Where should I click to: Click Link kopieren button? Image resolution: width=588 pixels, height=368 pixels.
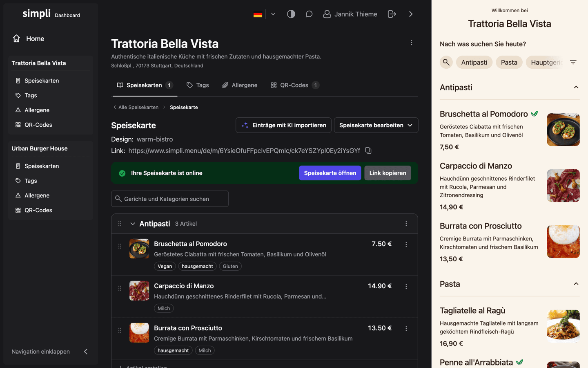[x=388, y=173]
